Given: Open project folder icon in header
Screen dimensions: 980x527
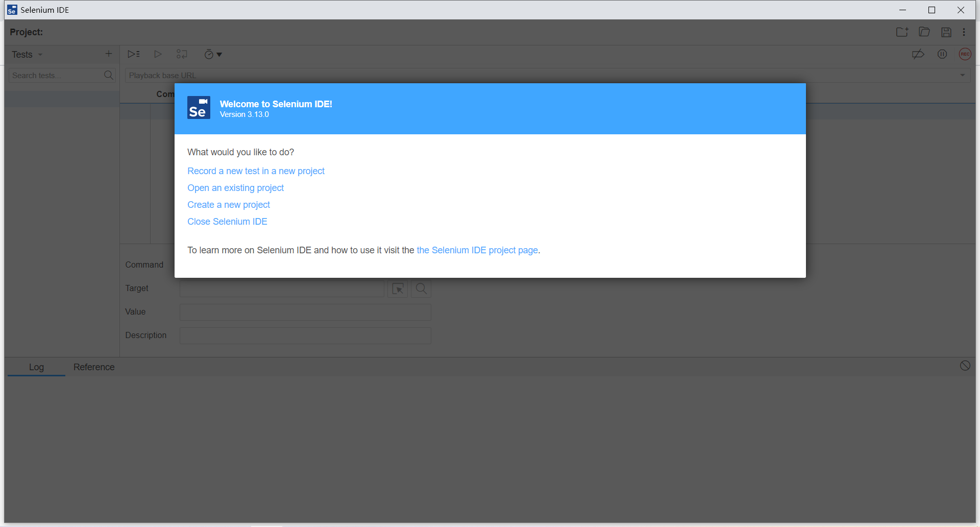Looking at the screenshot, I should click(924, 32).
